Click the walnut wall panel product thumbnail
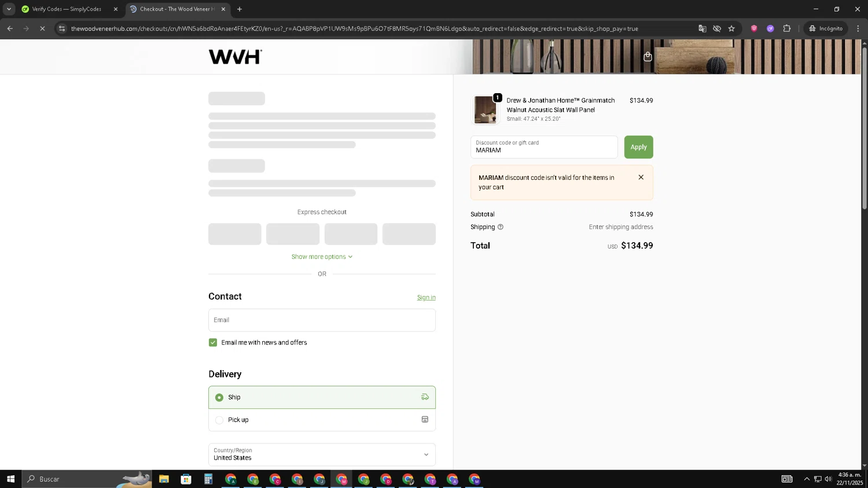The width and height of the screenshot is (868, 488). [485, 110]
